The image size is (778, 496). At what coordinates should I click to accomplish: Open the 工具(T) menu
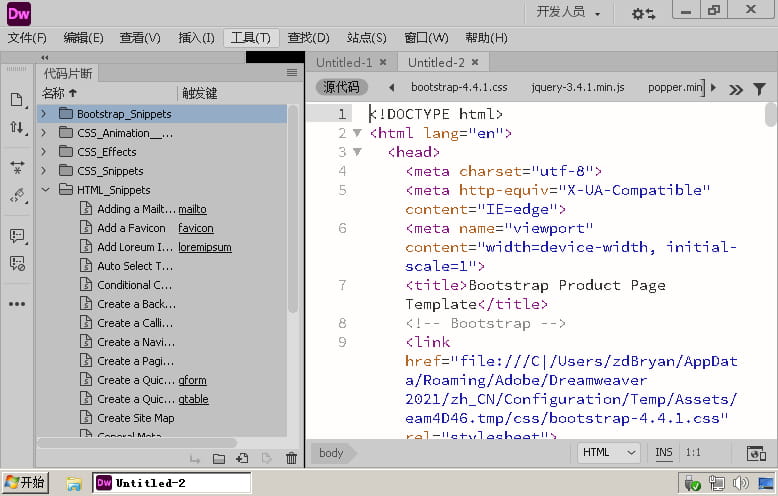250,38
